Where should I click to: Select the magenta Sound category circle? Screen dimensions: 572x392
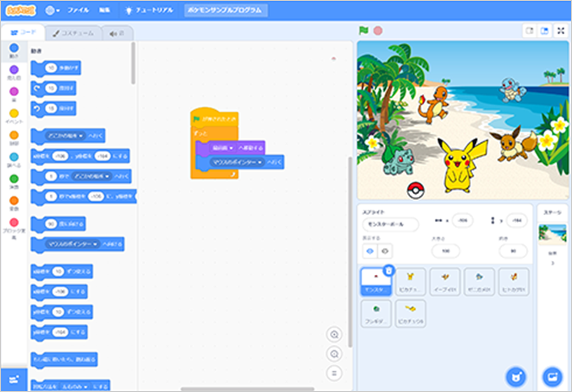[14, 92]
